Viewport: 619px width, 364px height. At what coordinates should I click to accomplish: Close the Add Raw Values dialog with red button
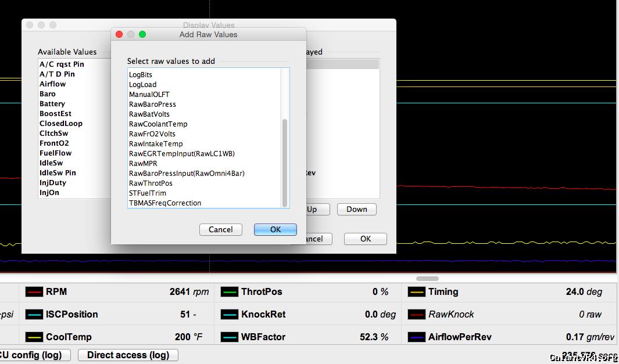click(119, 35)
